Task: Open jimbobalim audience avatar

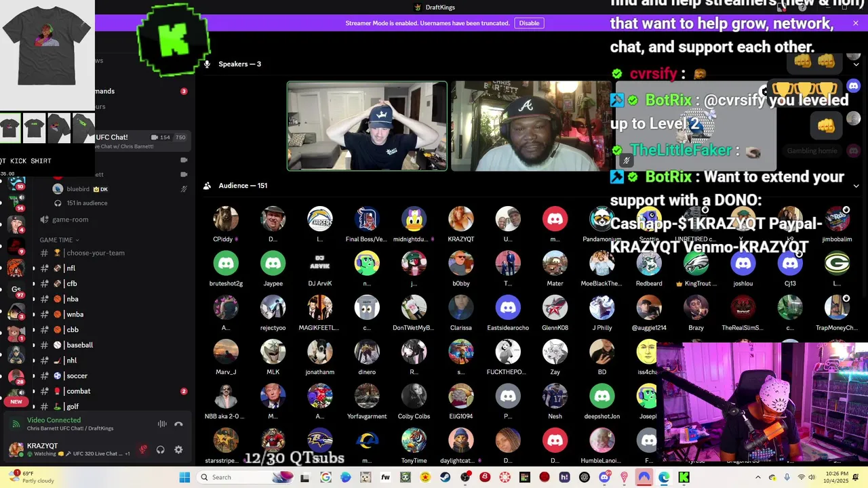Action: tap(837, 219)
